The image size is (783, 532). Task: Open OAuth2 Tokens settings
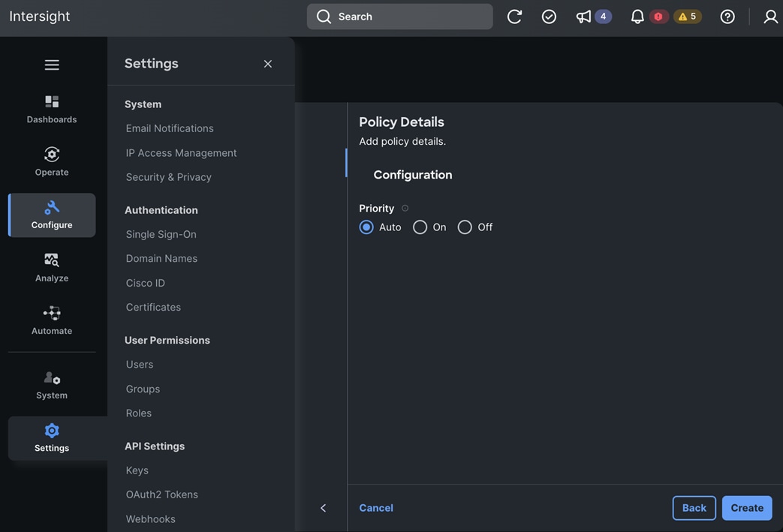[x=162, y=494]
